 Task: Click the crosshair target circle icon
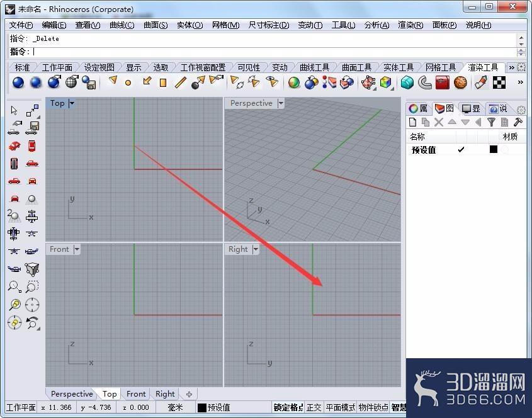coord(32,305)
